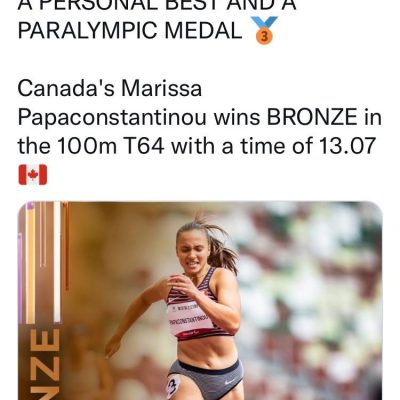
Task: Click the white vertical stripe in graphic
Action: [x=57, y=262]
